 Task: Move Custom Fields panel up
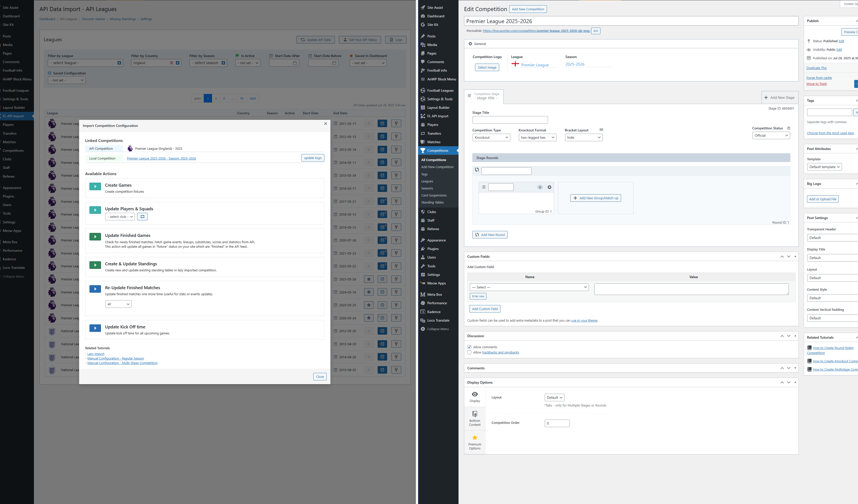(x=782, y=257)
